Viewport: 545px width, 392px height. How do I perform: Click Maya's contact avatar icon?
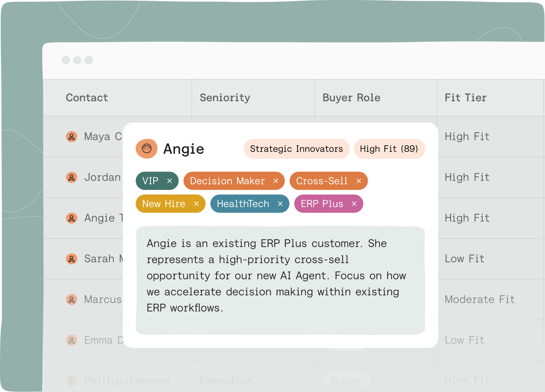coord(71,137)
